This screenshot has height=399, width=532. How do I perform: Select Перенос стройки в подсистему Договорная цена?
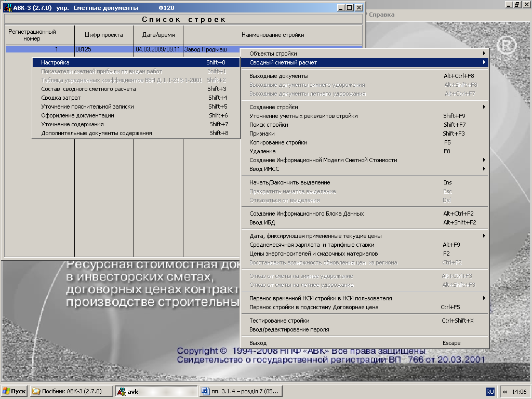coord(365,308)
